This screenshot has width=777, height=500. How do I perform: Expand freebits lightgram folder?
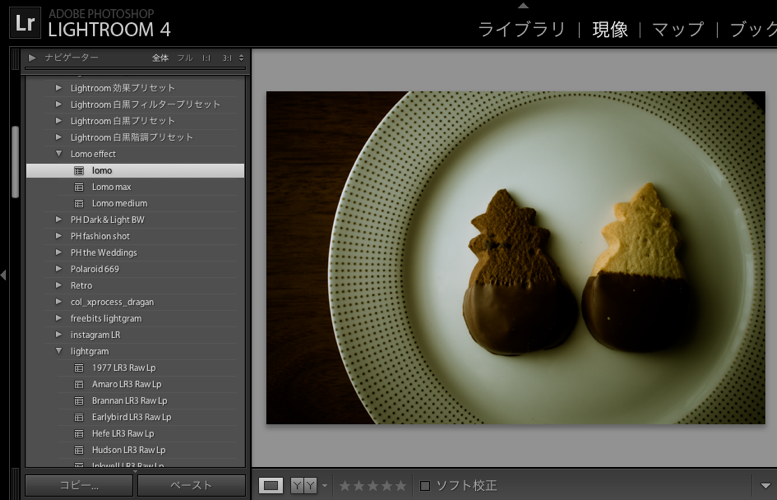58,318
